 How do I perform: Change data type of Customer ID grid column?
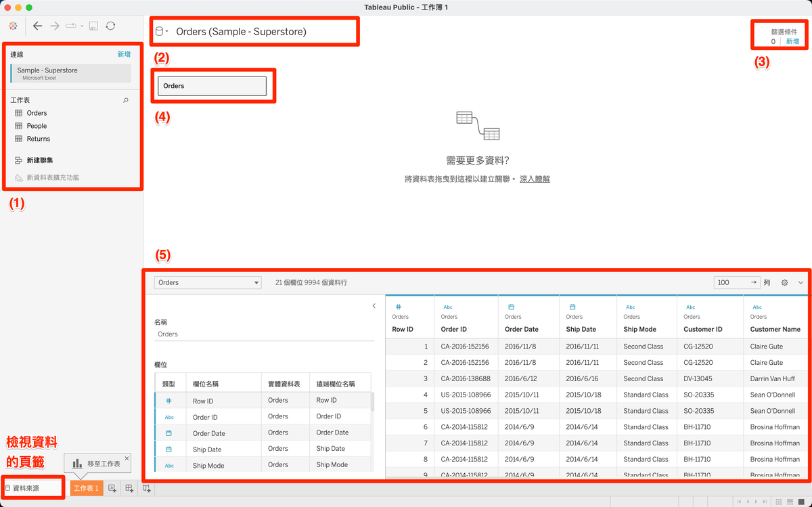(x=690, y=307)
